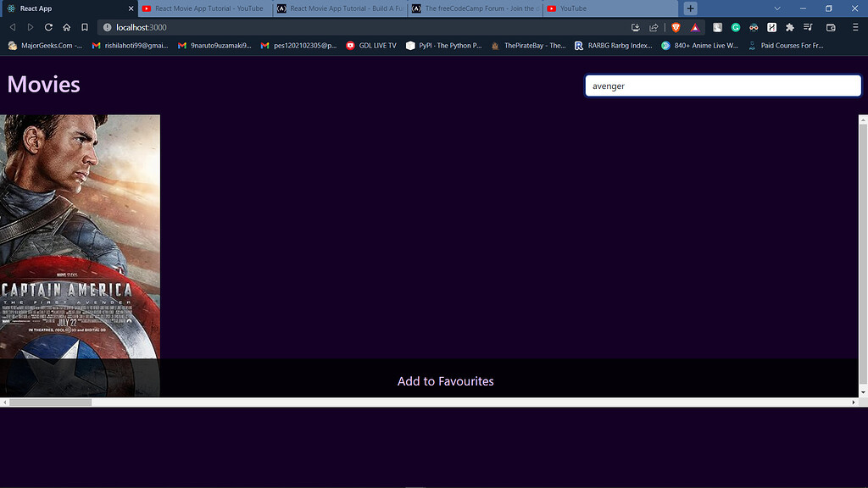Click inside the avenger search input field
The height and width of the screenshot is (488, 868).
point(722,86)
